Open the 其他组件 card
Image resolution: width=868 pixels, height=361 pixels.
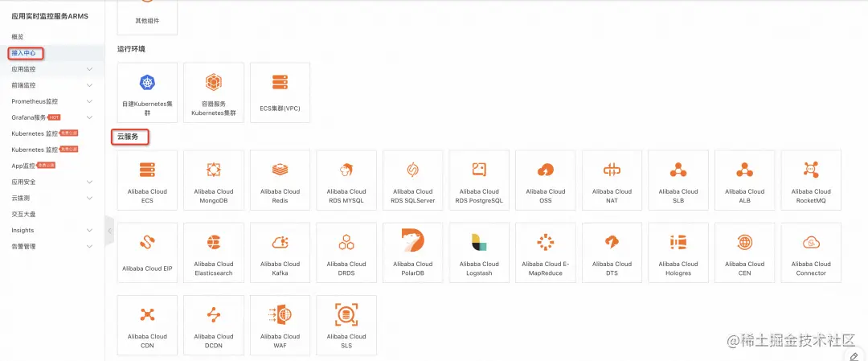tap(147, 17)
